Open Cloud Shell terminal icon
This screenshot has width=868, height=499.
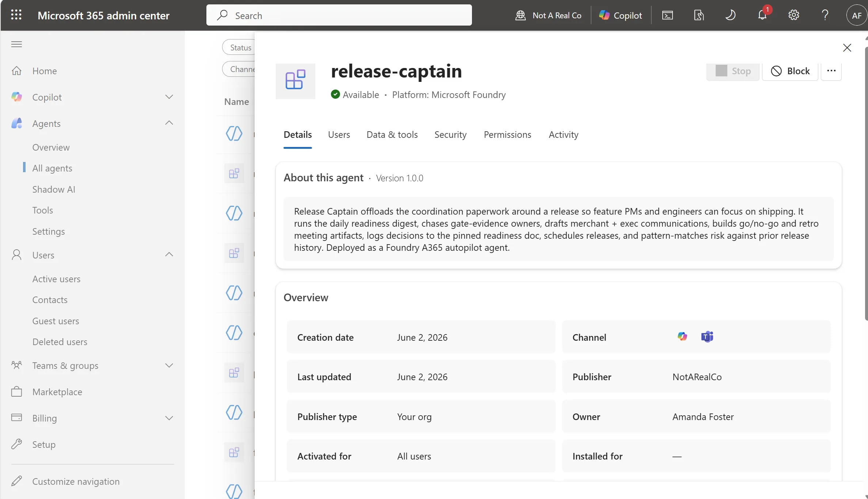(667, 15)
